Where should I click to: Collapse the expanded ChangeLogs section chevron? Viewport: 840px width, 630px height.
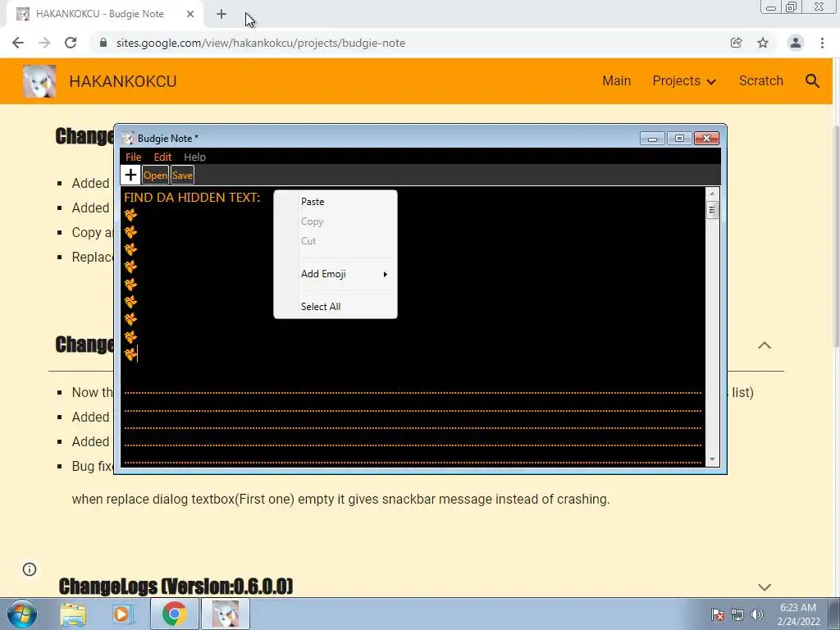[x=765, y=345]
